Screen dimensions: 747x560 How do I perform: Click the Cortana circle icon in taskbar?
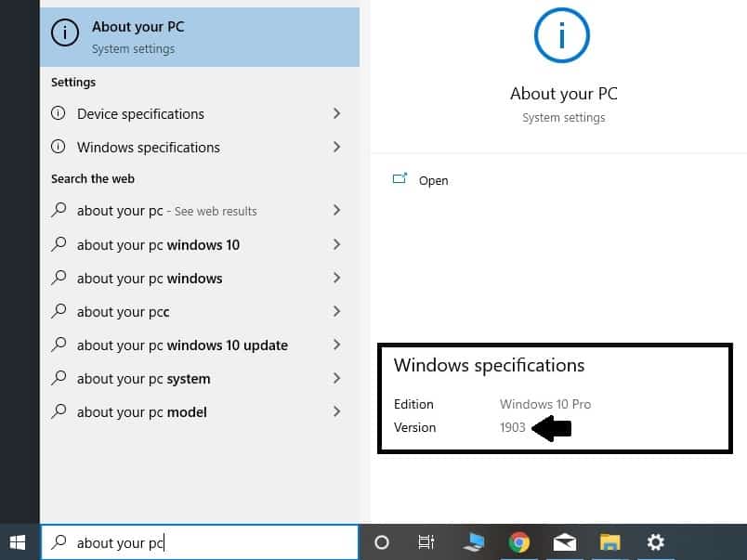pos(382,542)
